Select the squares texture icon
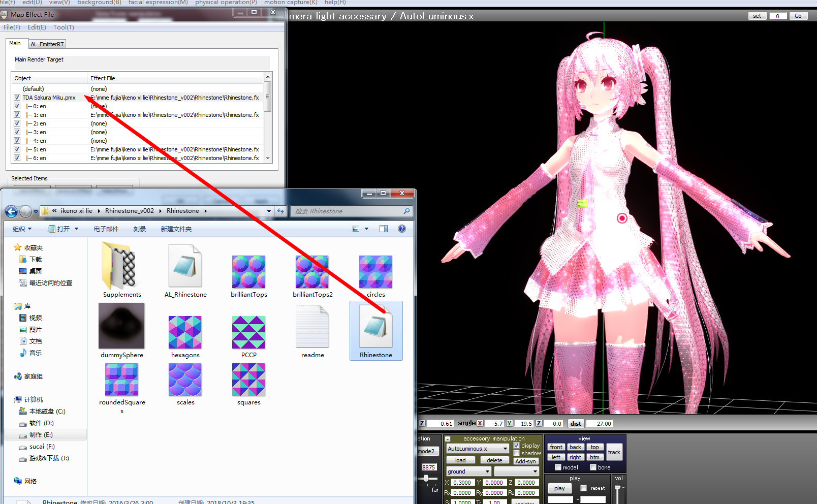Image resolution: width=817 pixels, height=504 pixels. point(248,380)
